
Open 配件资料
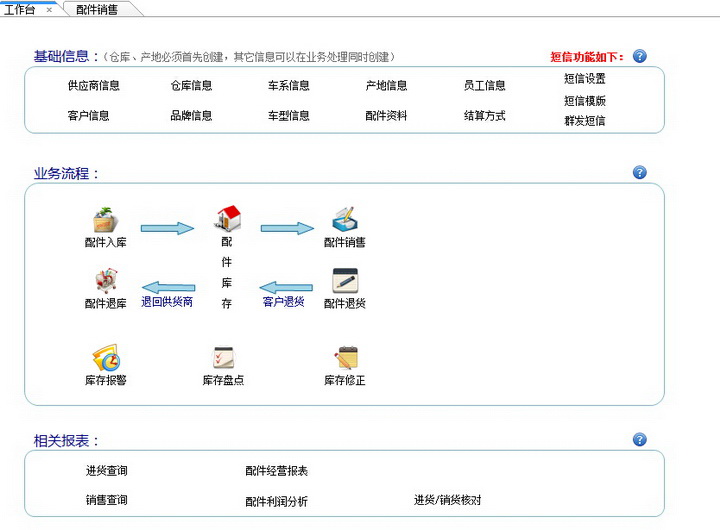(x=386, y=115)
